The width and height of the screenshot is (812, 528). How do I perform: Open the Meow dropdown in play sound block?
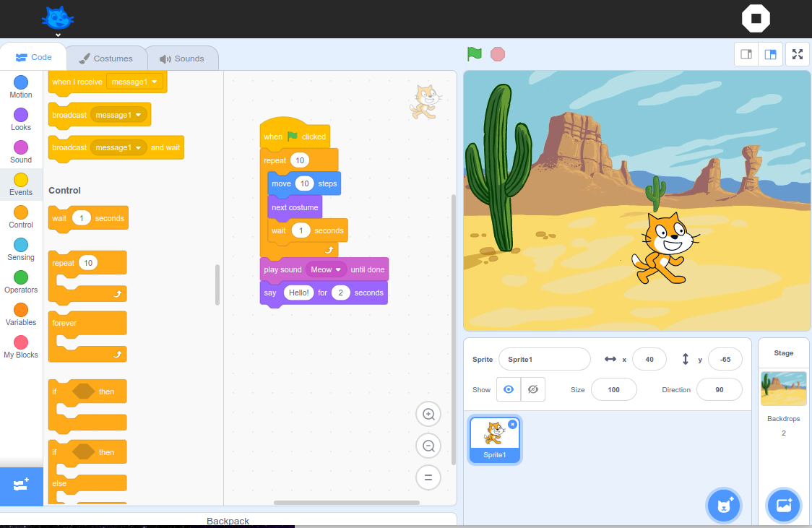[327, 269]
